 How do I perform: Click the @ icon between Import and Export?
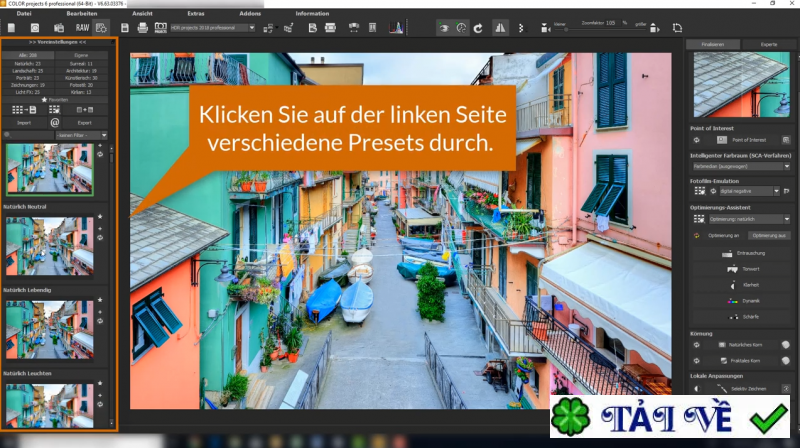tap(55, 122)
